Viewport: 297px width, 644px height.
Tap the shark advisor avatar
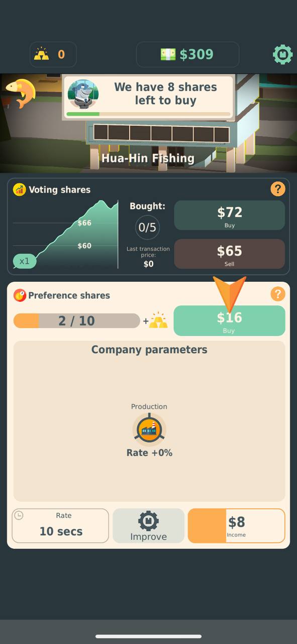[x=83, y=94]
